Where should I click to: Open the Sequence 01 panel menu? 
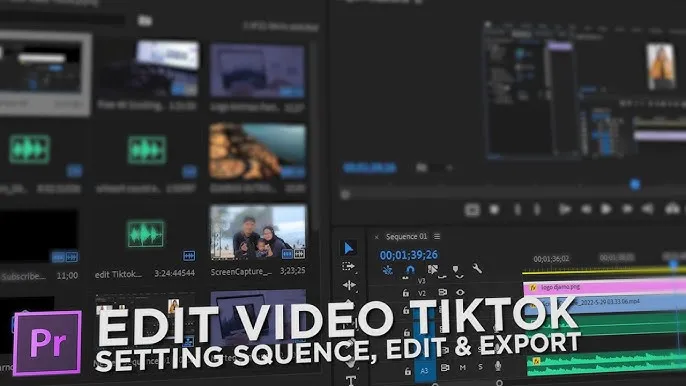pyautogui.click(x=437, y=236)
